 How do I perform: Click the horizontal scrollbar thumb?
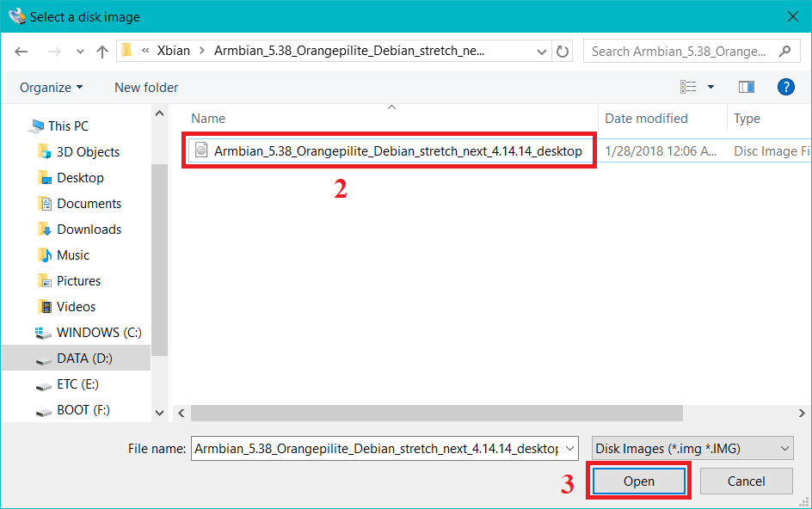pyautogui.click(x=437, y=413)
